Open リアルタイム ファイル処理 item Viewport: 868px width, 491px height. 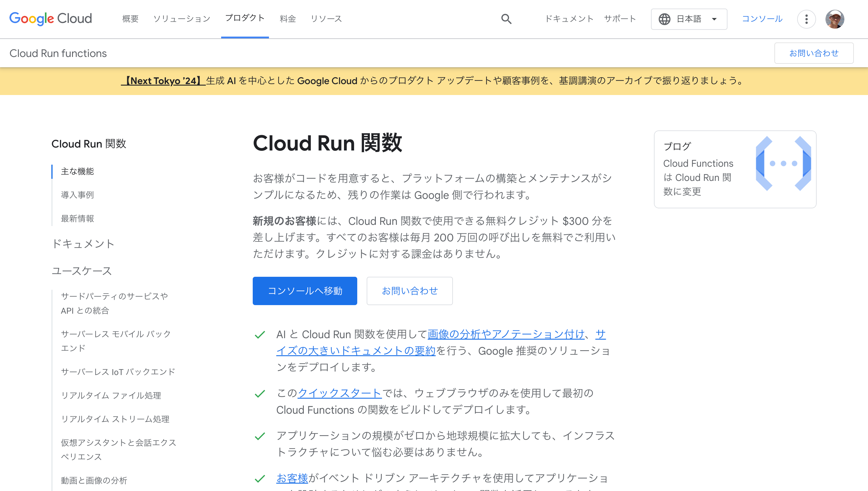[111, 395]
